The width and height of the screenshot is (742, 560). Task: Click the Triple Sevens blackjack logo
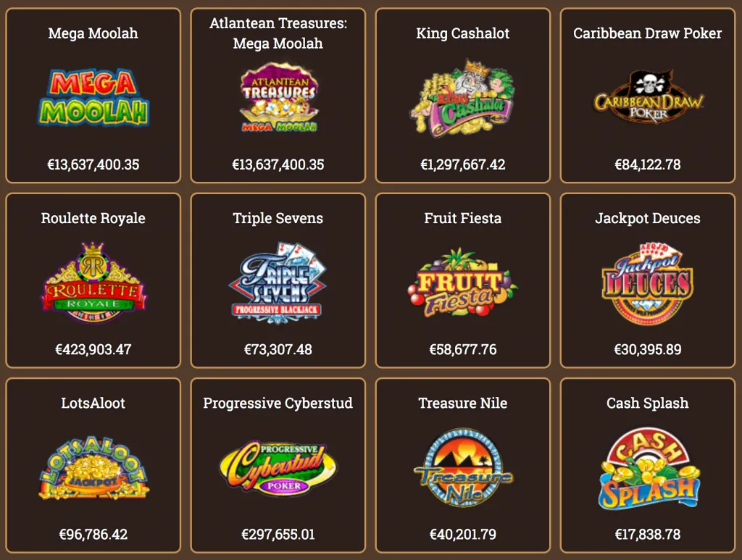(278, 283)
